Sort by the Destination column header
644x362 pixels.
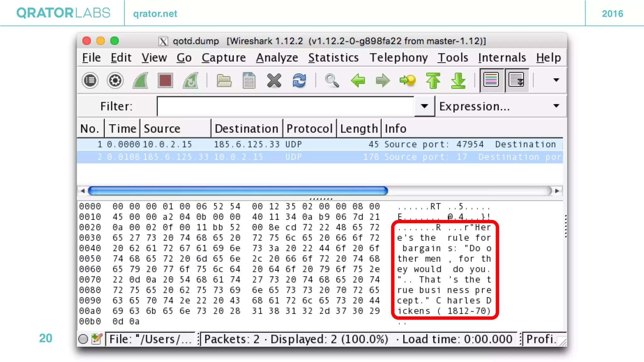(x=247, y=129)
